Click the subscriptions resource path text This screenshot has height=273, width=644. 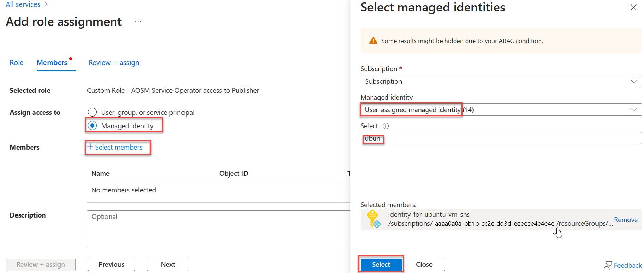500,223
